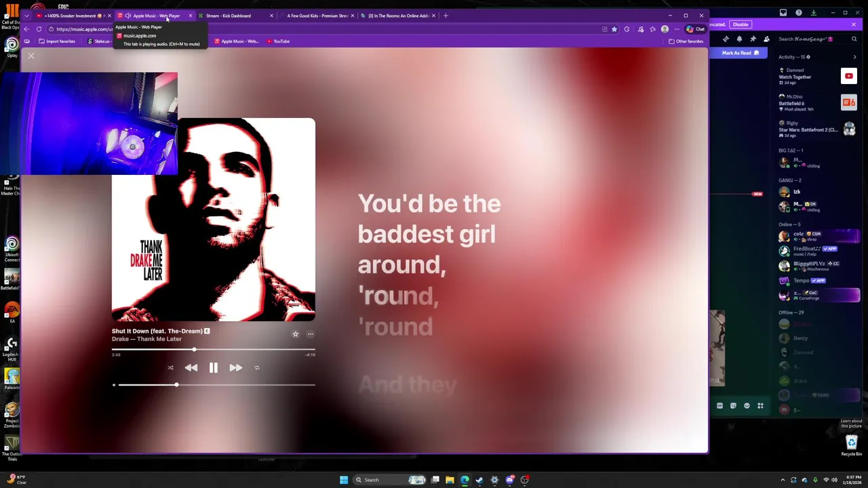Toggle repeat mode in Apple Music

point(257,368)
